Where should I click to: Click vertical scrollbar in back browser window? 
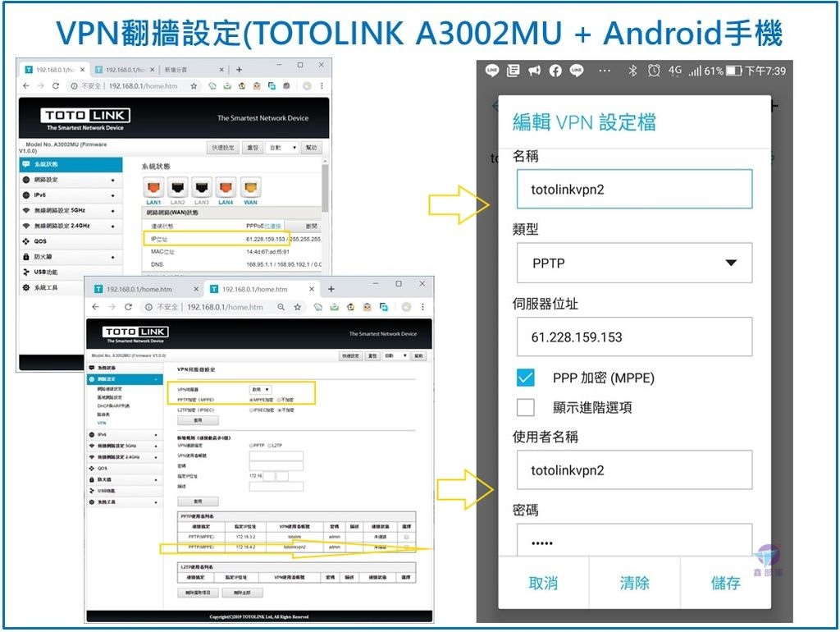325,188
